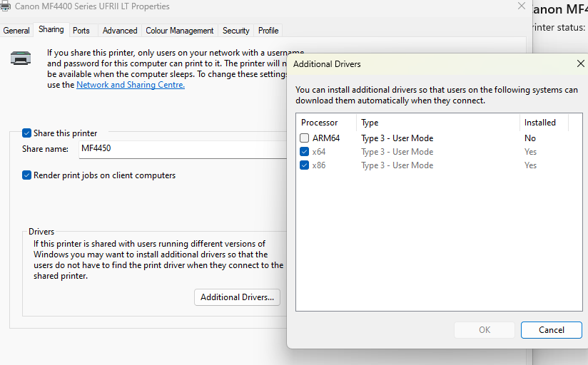588x365 pixels.
Task: Switch to the General tab
Action: coord(16,31)
